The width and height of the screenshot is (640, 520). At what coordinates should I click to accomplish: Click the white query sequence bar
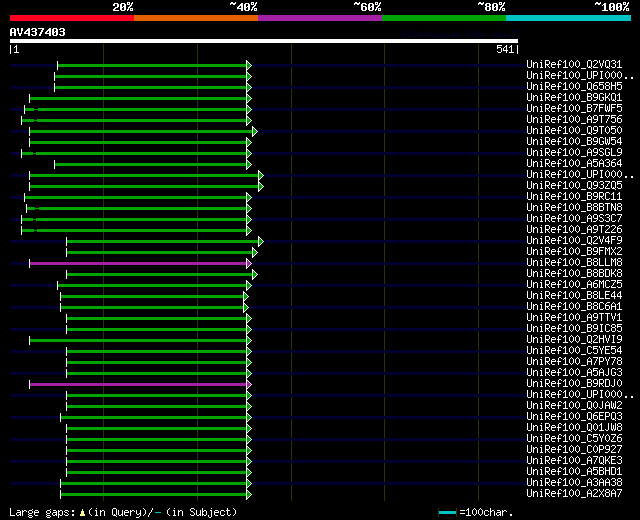(264, 41)
